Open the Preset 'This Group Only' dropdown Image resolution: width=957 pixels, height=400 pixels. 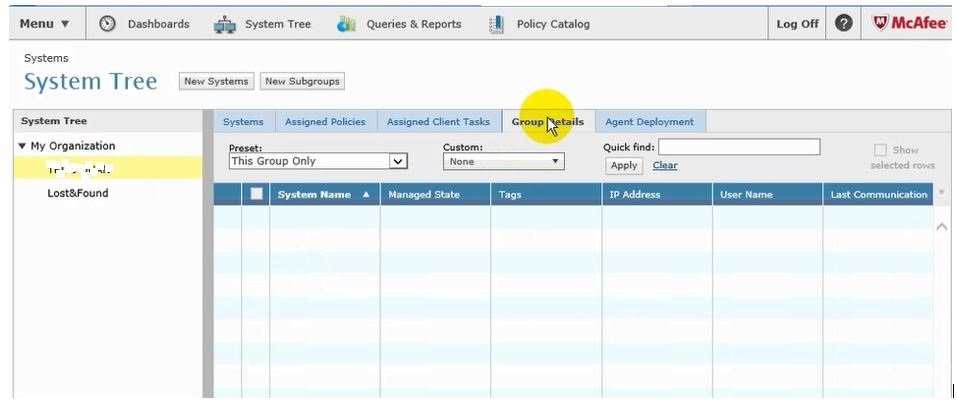(398, 161)
